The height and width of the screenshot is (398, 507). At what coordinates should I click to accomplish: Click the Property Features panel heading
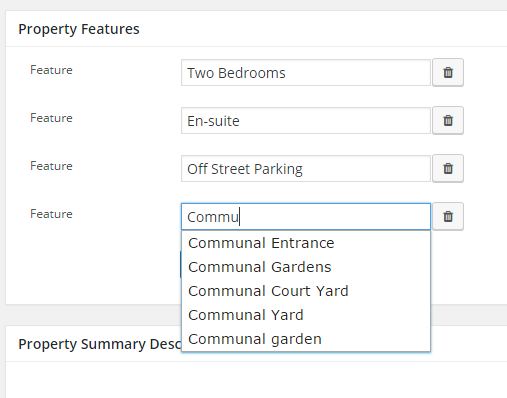[x=79, y=29]
